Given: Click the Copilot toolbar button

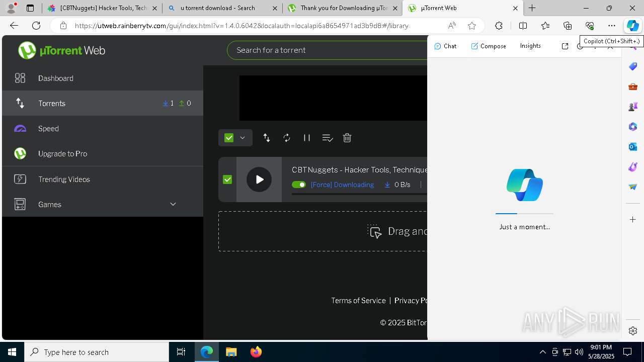Looking at the screenshot, I should (x=632, y=26).
